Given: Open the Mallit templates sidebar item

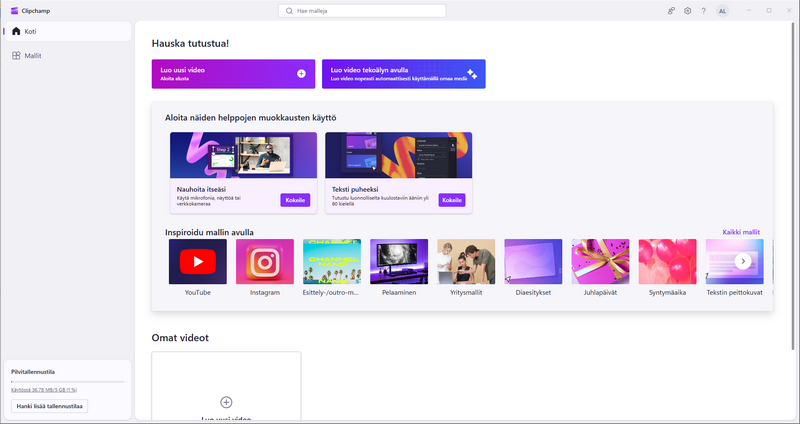Looking at the screenshot, I should (x=67, y=56).
